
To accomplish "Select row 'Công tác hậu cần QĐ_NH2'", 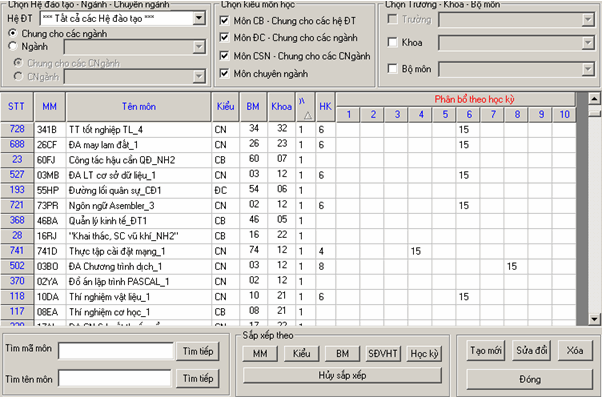I will [288, 160].
